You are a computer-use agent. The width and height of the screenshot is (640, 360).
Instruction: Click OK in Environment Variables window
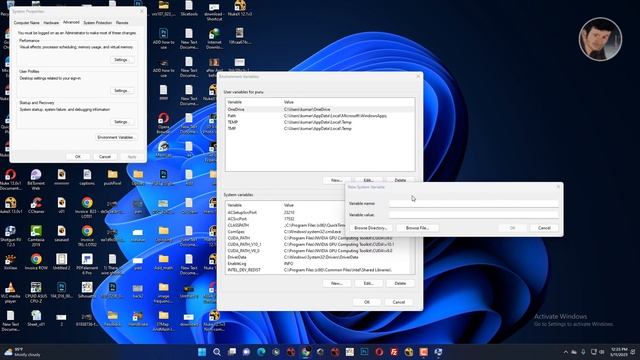[367, 302]
